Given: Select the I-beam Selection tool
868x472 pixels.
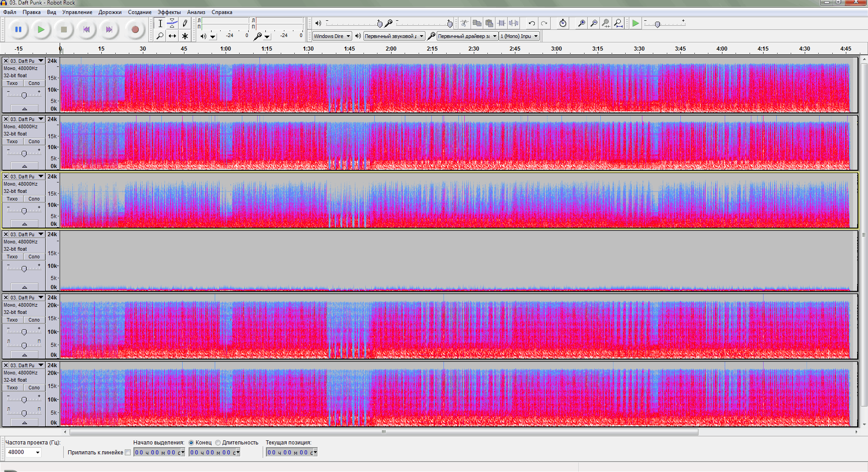Looking at the screenshot, I should pyautogui.click(x=160, y=23).
